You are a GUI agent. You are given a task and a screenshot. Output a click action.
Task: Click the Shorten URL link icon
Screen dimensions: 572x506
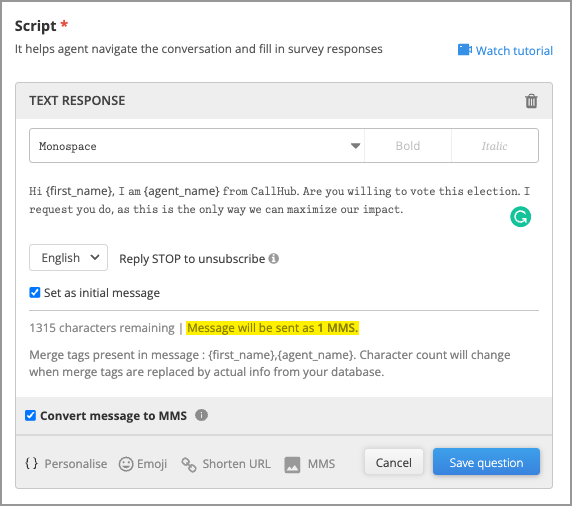pos(189,464)
